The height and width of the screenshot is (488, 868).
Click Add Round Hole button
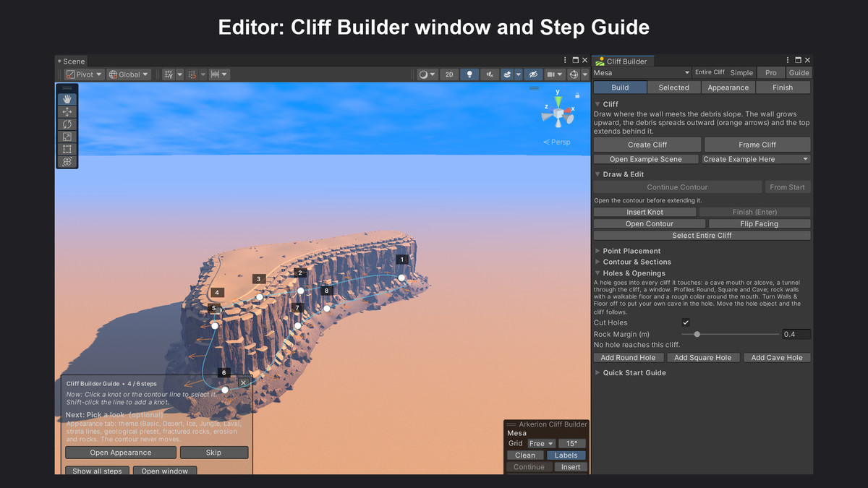click(628, 357)
